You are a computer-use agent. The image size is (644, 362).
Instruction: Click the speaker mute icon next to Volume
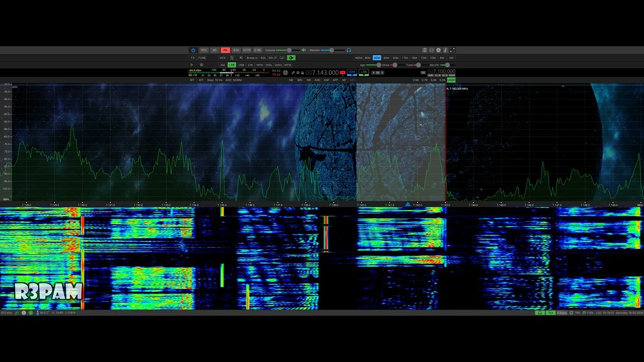coord(303,50)
